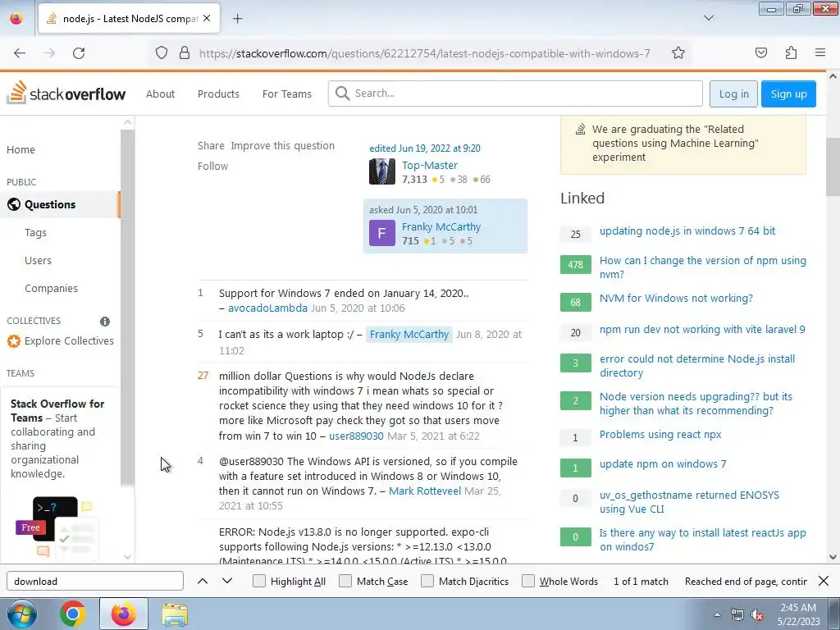Open the Firefox hamburger menu

point(820,52)
